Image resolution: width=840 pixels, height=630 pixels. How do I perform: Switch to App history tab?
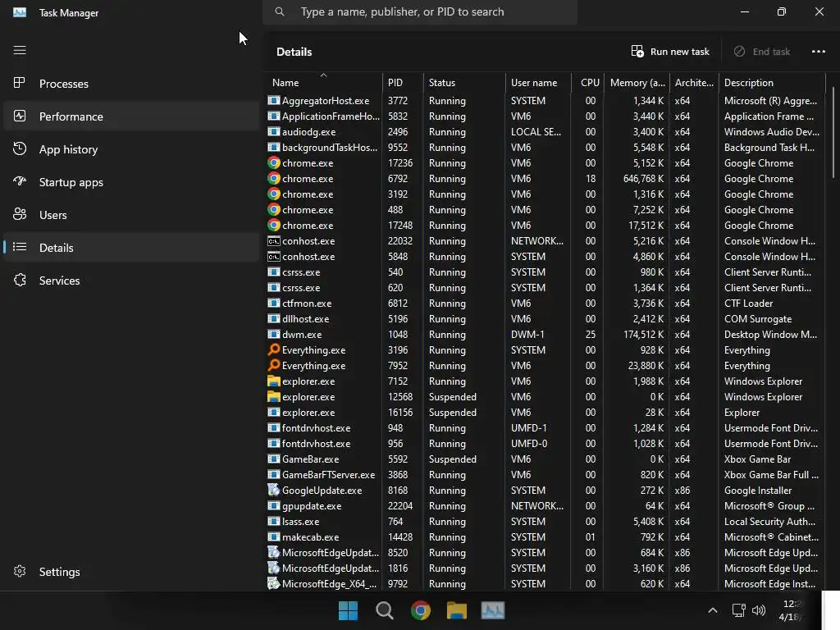pyautogui.click(x=131, y=149)
